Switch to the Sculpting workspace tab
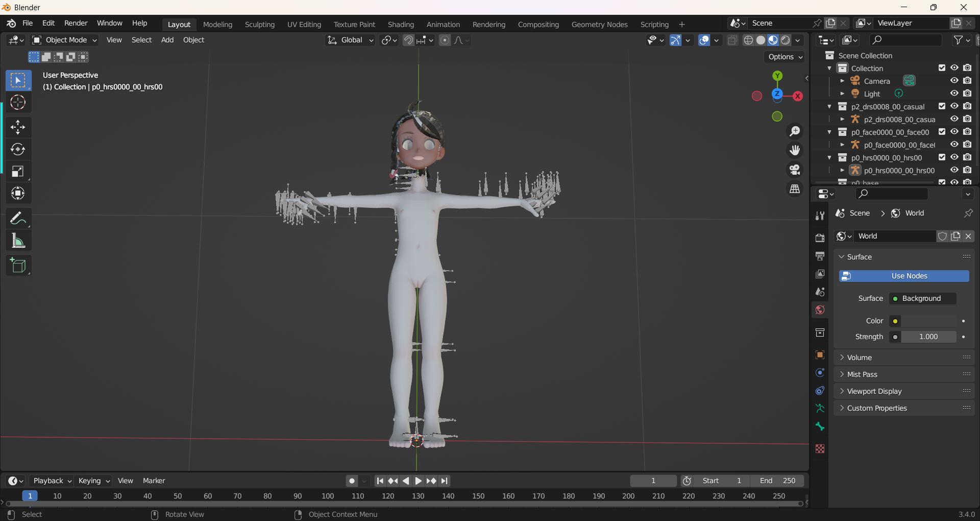 pyautogui.click(x=259, y=25)
